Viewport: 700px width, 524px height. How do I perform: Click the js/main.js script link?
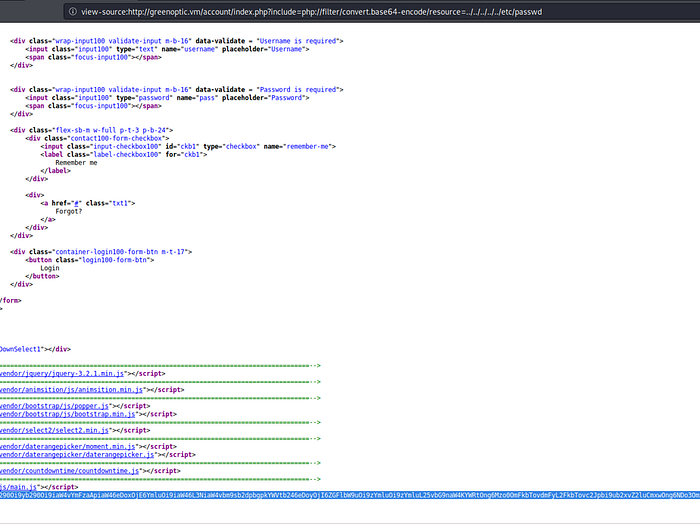(20, 486)
